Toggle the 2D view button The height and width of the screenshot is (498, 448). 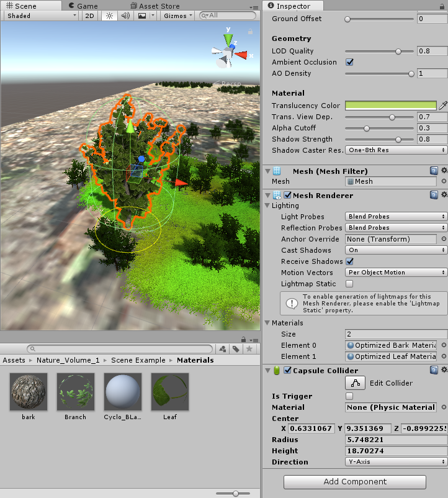coord(90,16)
